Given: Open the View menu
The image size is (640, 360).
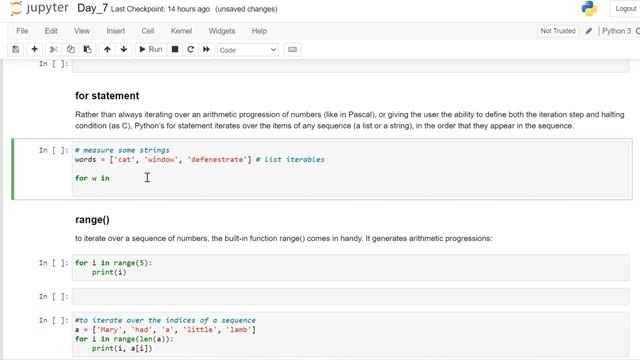Looking at the screenshot, I should (82, 31).
